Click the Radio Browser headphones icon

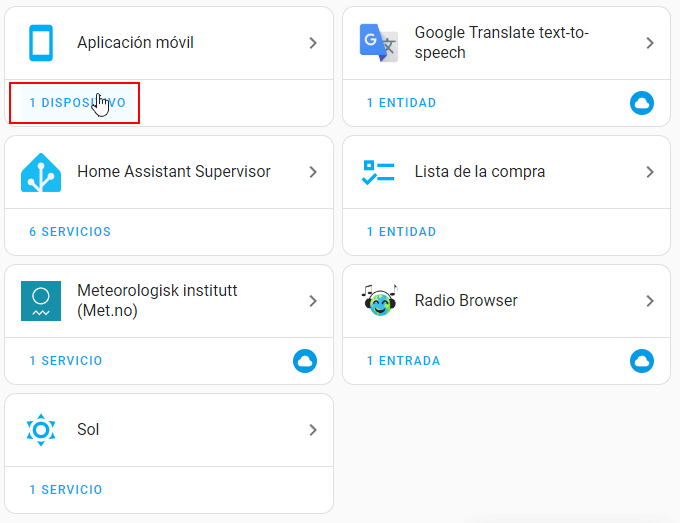378,301
